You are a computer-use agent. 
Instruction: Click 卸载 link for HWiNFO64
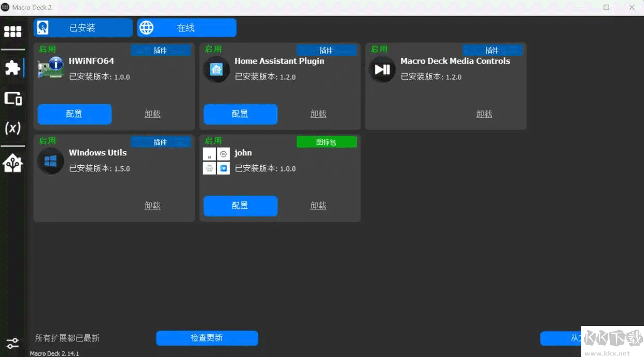pos(152,114)
